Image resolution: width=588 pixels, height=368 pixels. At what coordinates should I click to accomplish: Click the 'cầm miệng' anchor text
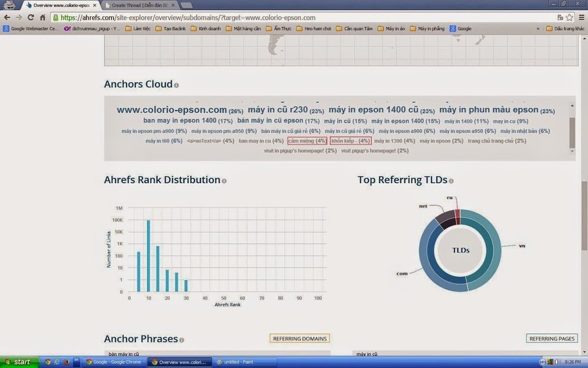point(301,141)
